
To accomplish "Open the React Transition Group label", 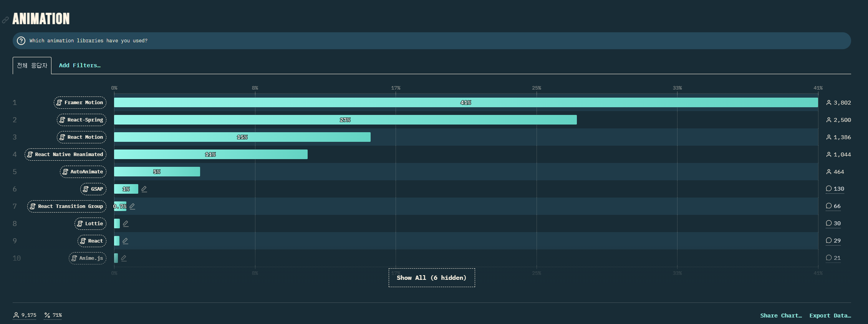I will 67,206.
